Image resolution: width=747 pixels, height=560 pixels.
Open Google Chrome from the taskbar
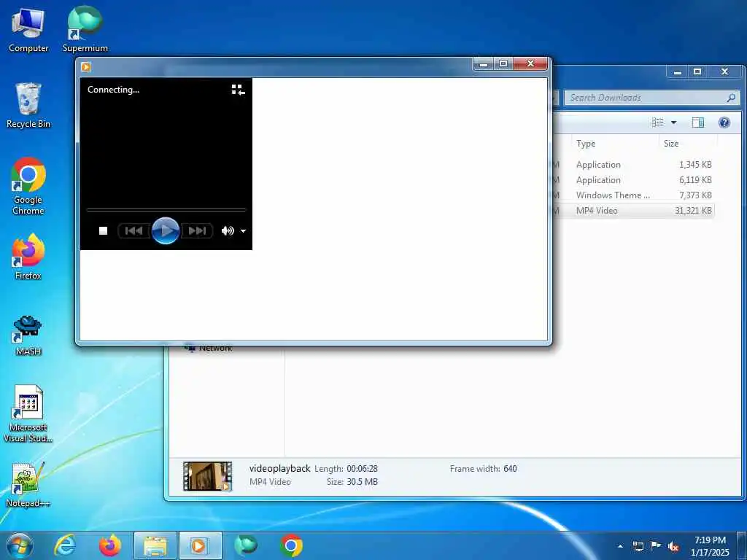click(291, 545)
